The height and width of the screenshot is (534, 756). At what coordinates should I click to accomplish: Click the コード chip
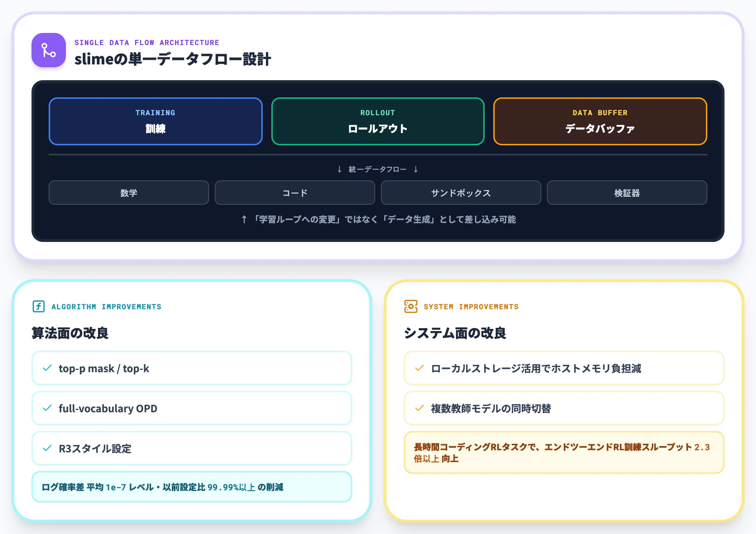tap(295, 193)
